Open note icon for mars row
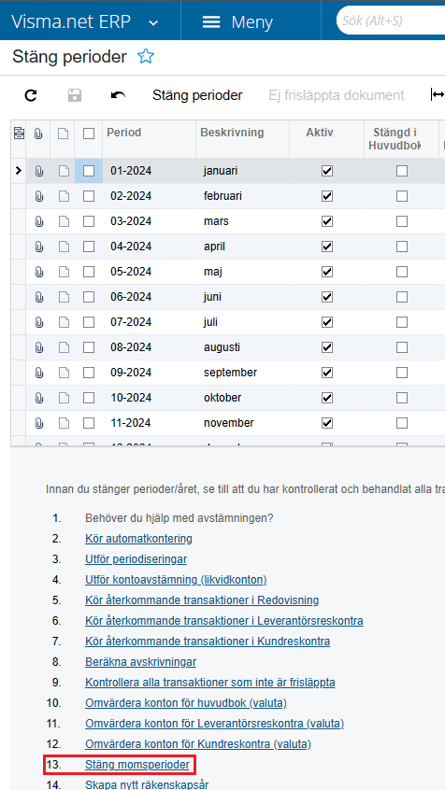 [63, 221]
